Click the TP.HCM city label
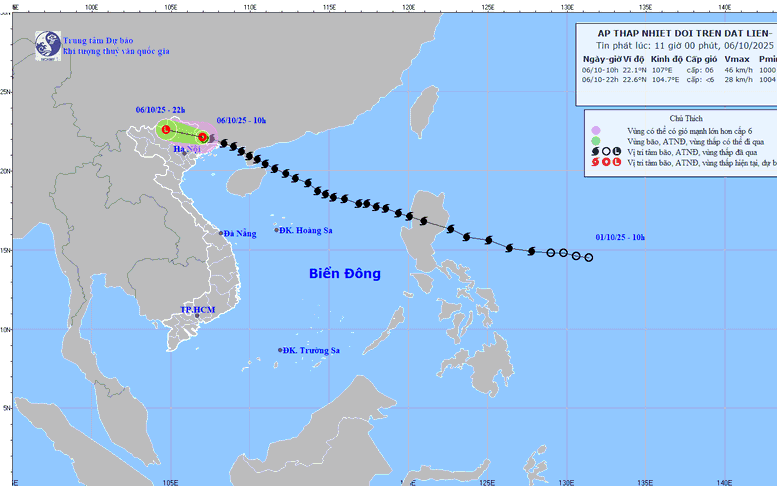This screenshot has width=777, height=486. (197, 310)
